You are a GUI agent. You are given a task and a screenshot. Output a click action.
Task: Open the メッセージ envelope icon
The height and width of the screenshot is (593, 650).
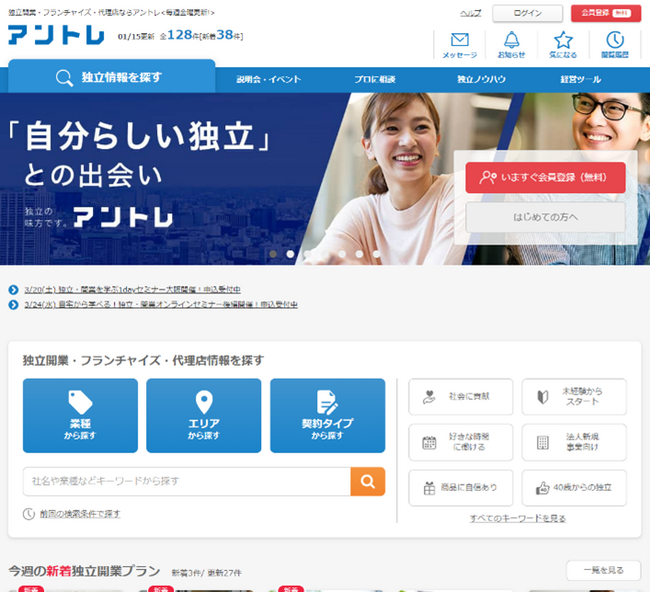click(x=459, y=42)
